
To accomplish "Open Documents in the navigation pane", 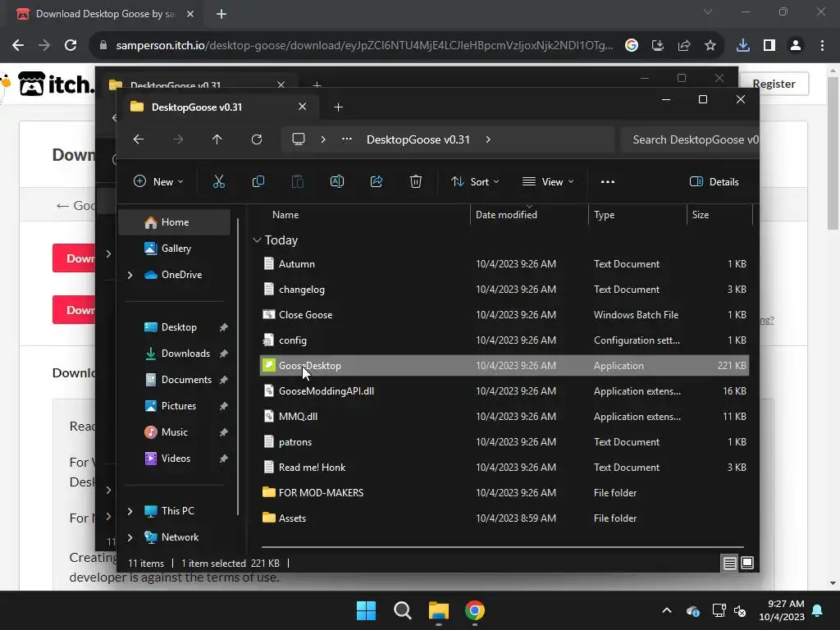I will click(x=175, y=380).
